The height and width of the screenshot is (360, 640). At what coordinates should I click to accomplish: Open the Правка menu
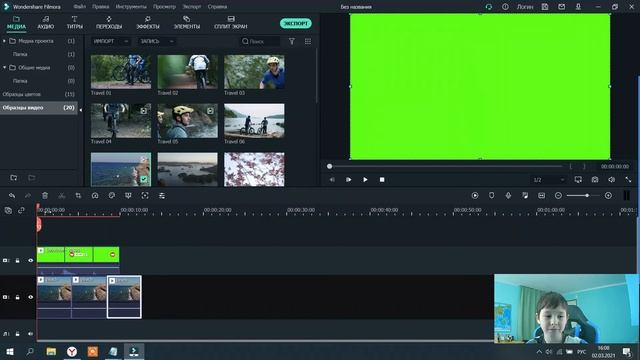pyautogui.click(x=100, y=7)
